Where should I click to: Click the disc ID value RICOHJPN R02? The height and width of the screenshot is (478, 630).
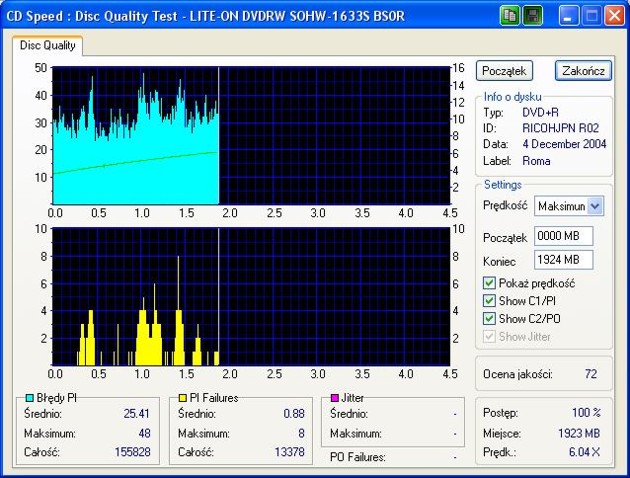click(x=560, y=128)
